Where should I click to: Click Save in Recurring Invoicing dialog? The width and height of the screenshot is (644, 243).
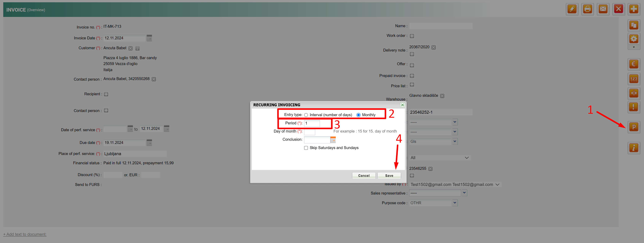click(389, 175)
